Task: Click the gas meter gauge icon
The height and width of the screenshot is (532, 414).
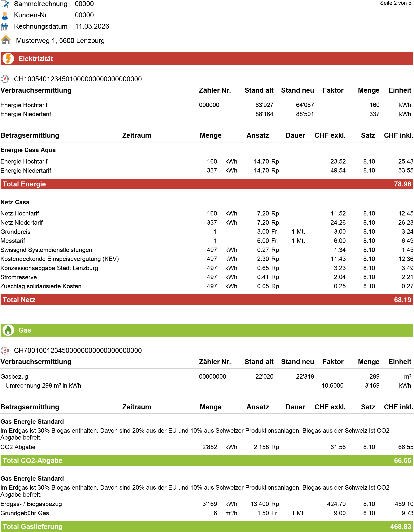Action: (x=5, y=351)
